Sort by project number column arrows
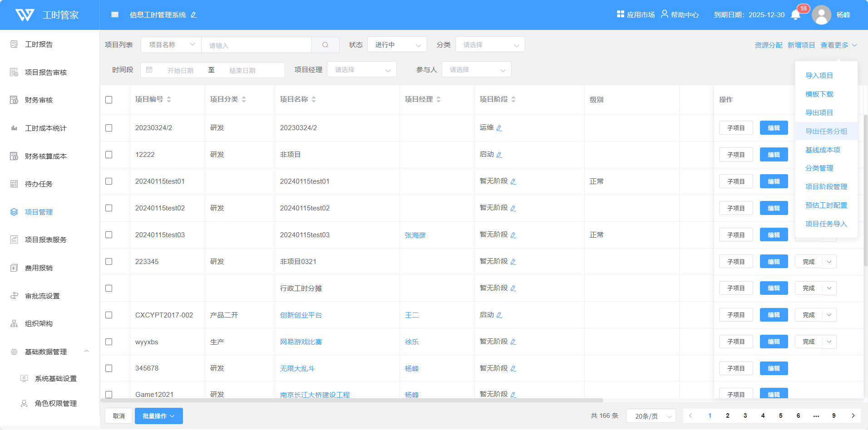 point(169,99)
